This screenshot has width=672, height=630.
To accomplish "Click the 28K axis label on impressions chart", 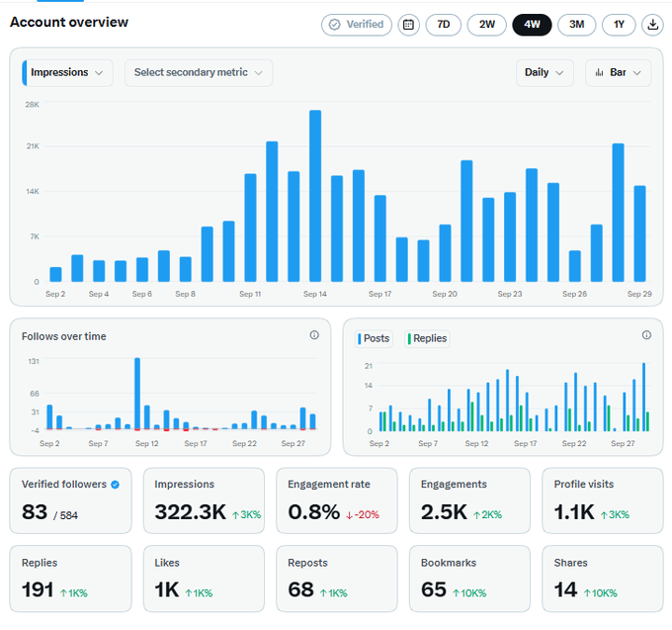I will coord(33,104).
